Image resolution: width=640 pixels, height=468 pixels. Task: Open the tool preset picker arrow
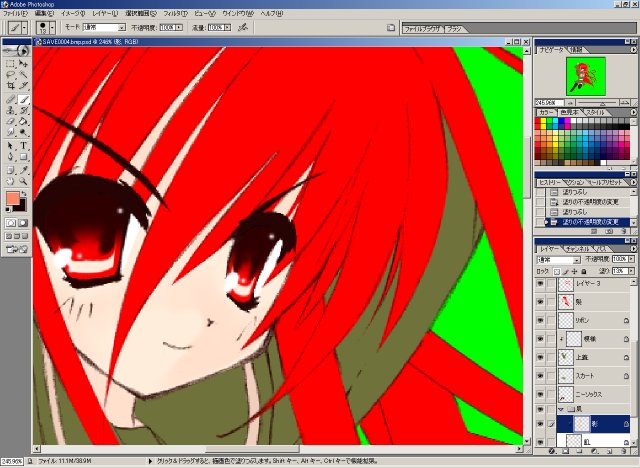(x=24, y=28)
